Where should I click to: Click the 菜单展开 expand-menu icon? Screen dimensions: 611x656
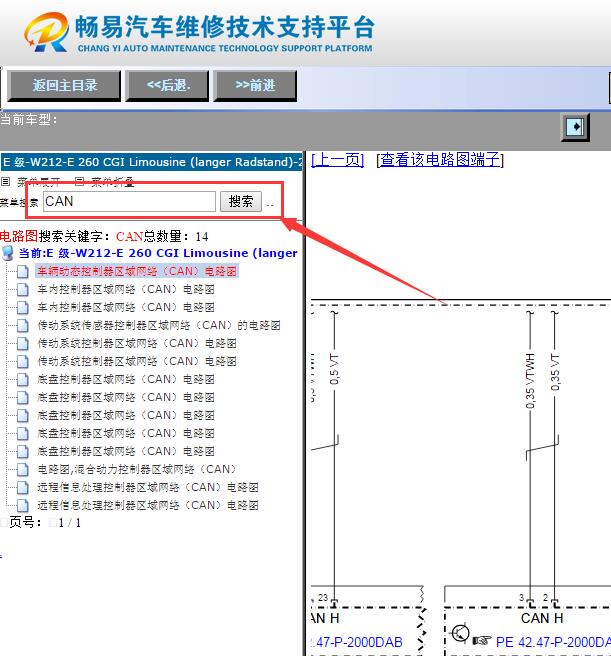[5, 182]
